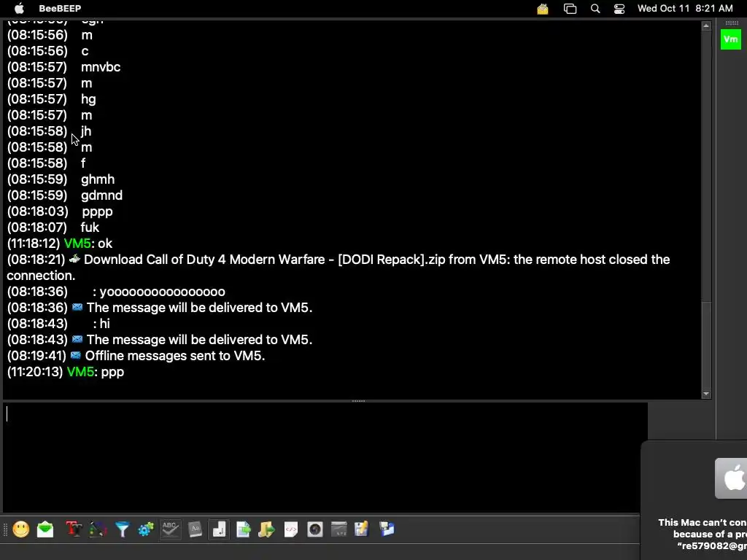Click the dark window toolbar icon
Viewport: 747px width, 560px height.
[x=338, y=529]
